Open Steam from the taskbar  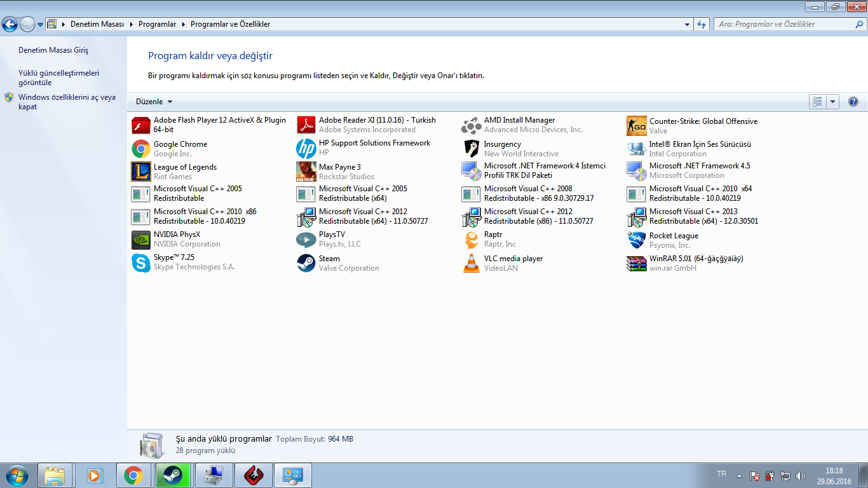172,475
